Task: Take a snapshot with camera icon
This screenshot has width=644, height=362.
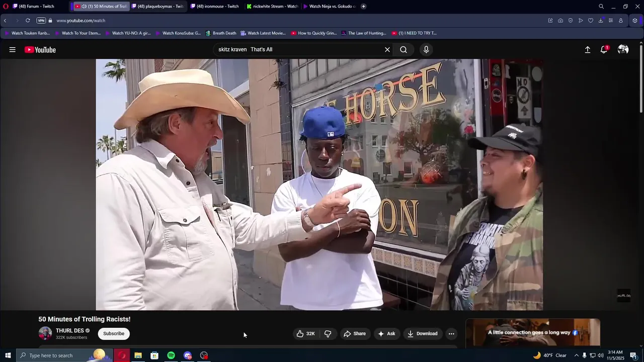Action: point(560,21)
